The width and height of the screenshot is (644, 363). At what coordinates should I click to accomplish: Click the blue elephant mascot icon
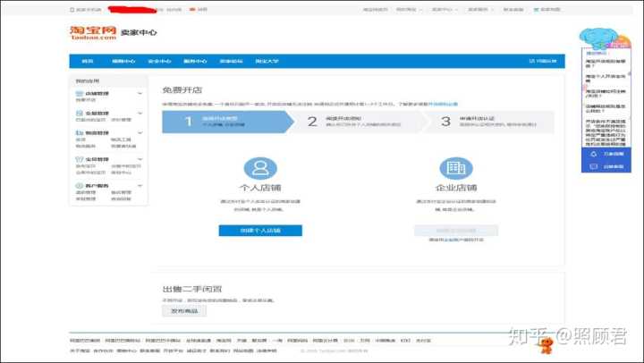(600, 38)
